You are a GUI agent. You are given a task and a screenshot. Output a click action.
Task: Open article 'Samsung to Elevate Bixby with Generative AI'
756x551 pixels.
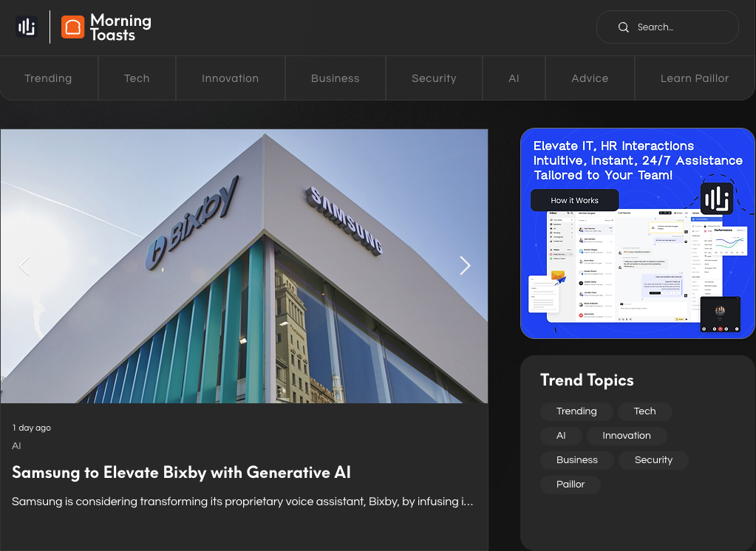(x=181, y=473)
